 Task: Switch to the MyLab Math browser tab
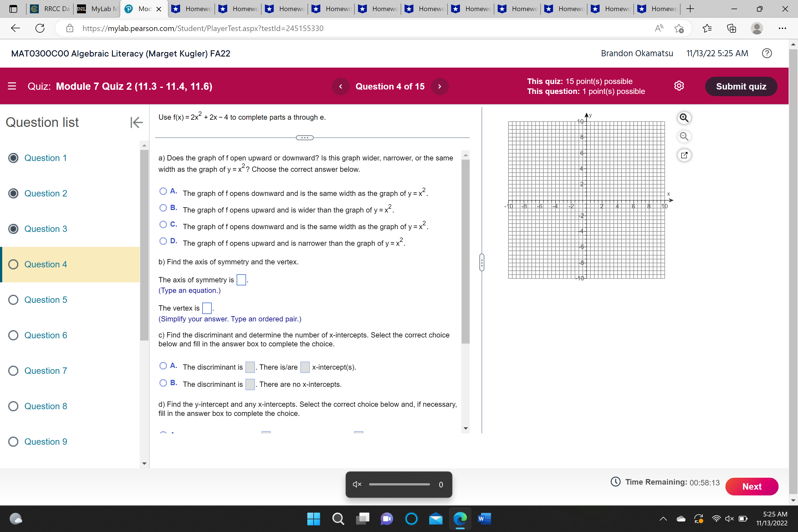click(x=96, y=9)
